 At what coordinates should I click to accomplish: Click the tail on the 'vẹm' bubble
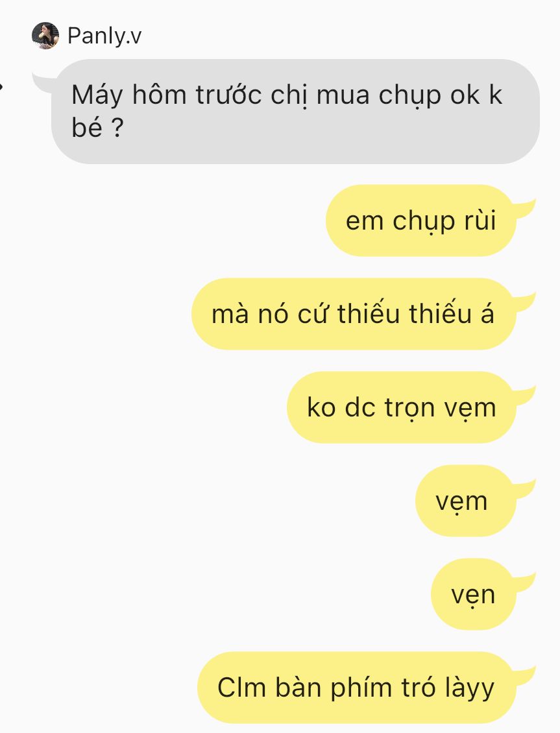coord(524,489)
